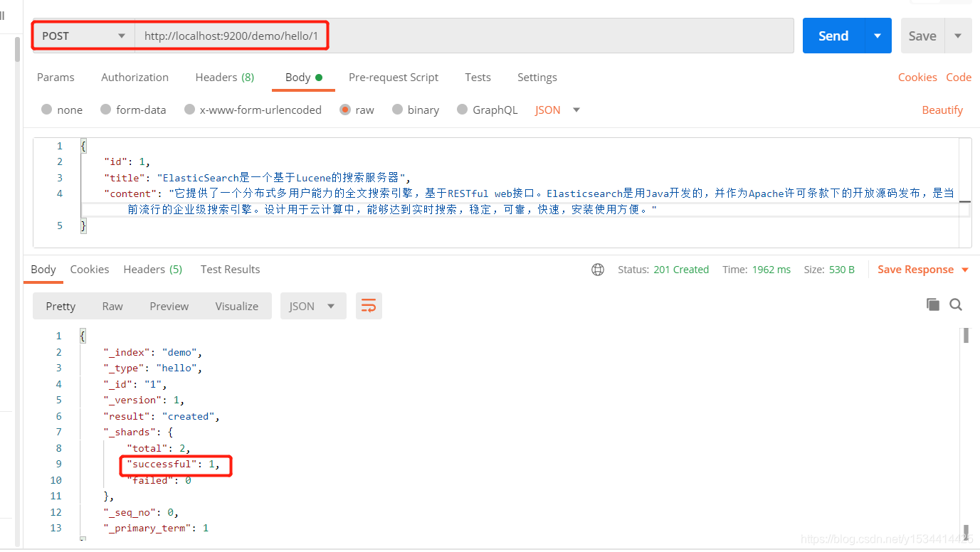Viewport: 980px width, 552px height.
Task: Click the "total": 2 response line
Action: pos(159,448)
